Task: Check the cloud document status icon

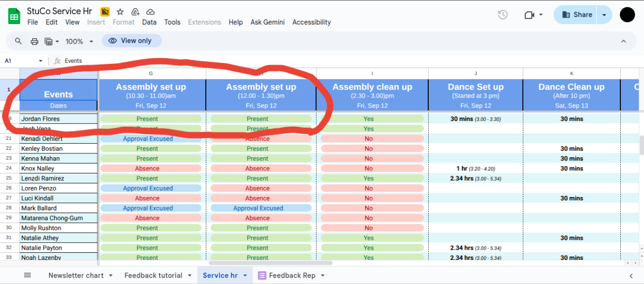Action: (x=150, y=12)
